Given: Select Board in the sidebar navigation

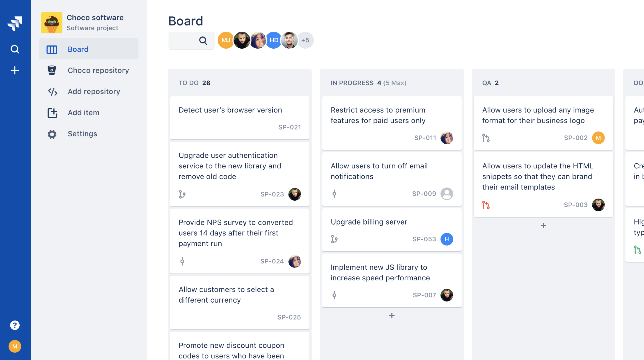Looking at the screenshot, I should tap(78, 49).
